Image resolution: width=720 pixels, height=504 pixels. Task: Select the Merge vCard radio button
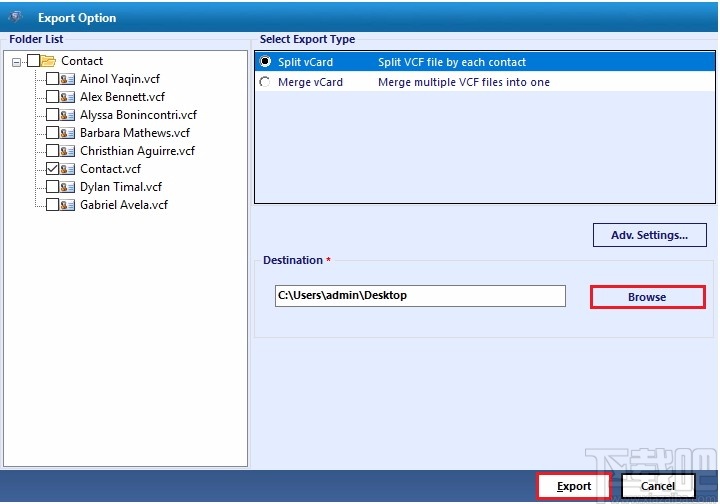pyautogui.click(x=265, y=82)
